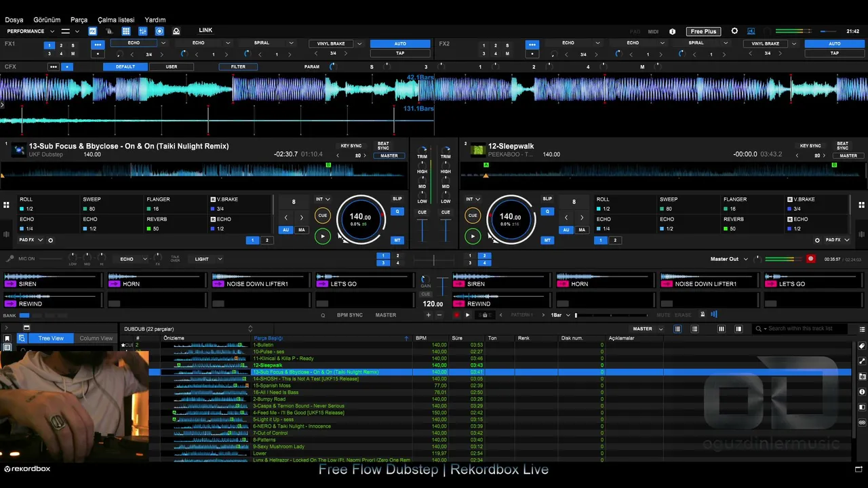Screen dimensions: 868x488
Task: Open the lighting/video icon next to LINK
Action: pos(176,31)
